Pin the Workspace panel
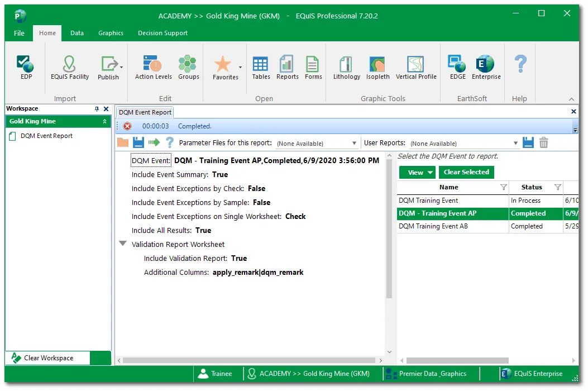 (97, 109)
